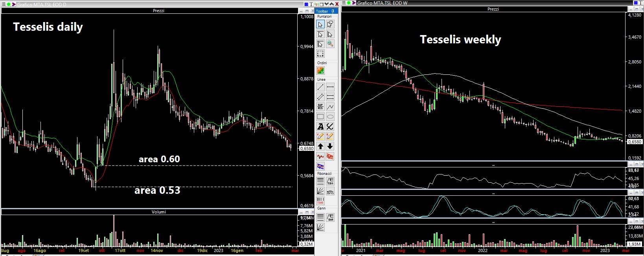Click the Prezzi header of the daily chart
The width and height of the screenshot is (644, 256).
coord(158,11)
